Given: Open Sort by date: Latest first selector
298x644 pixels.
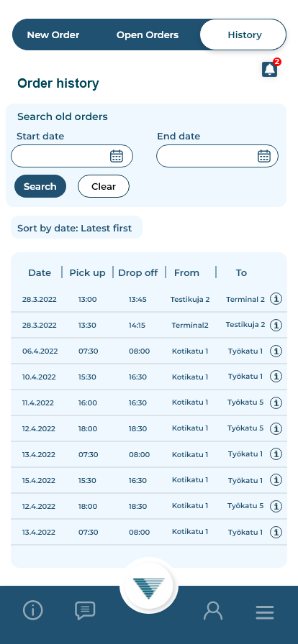Looking at the screenshot, I should (76, 228).
